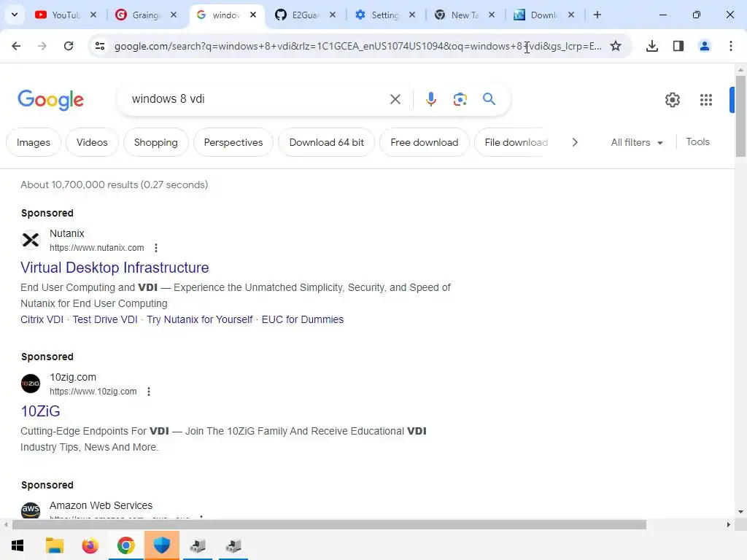Start voice search with the microphone
This screenshot has width=747, height=560.
430,99
